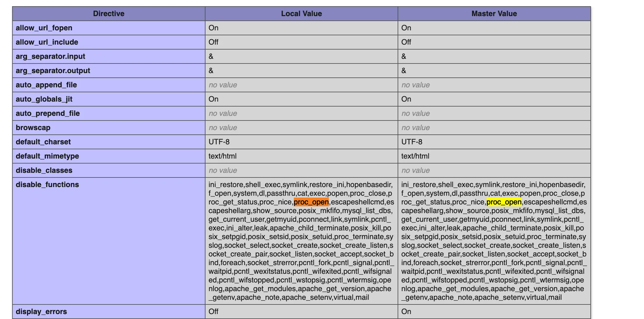Click display_errors local value Off
The height and width of the screenshot is (319, 644).
click(214, 312)
